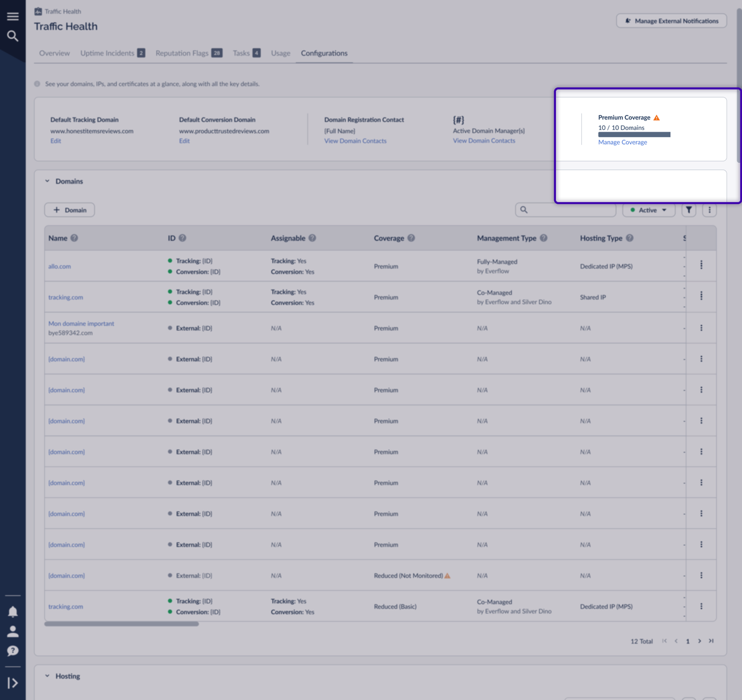Open user profile icon in sidebar
This screenshot has width=742, height=700.
pos(12,631)
